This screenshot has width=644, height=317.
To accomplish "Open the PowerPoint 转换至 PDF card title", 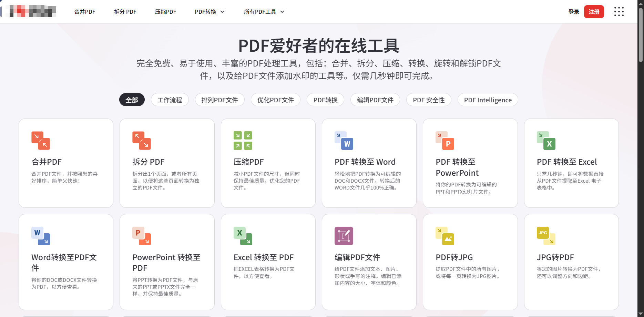I will tap(166, 263).
